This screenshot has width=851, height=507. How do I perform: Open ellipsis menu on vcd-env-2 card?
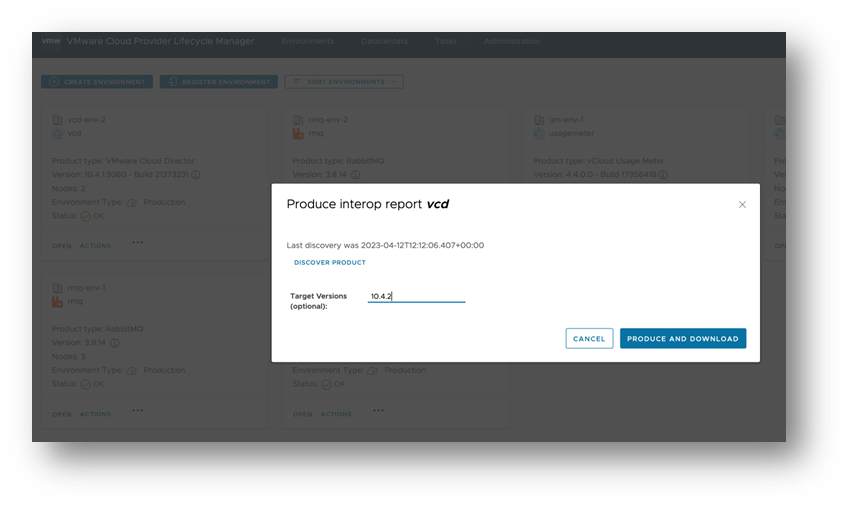(137, 242)
